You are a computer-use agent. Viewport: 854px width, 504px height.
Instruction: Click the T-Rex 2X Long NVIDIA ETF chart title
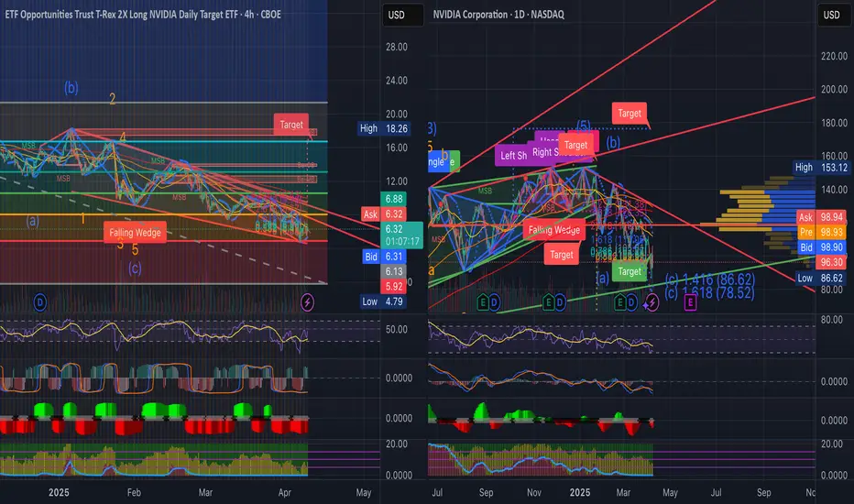point(143,15)
